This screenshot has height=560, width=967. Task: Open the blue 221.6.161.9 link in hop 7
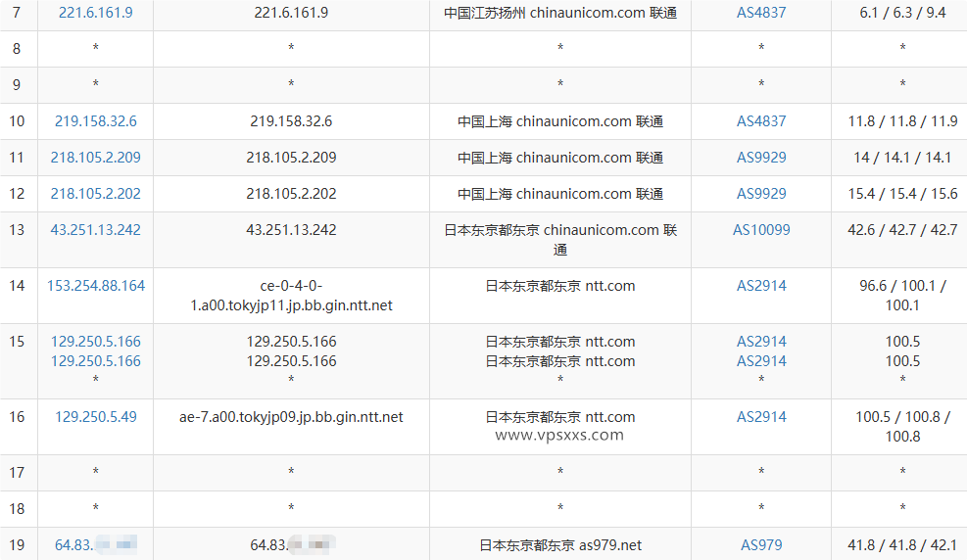[x=96, y=13]
